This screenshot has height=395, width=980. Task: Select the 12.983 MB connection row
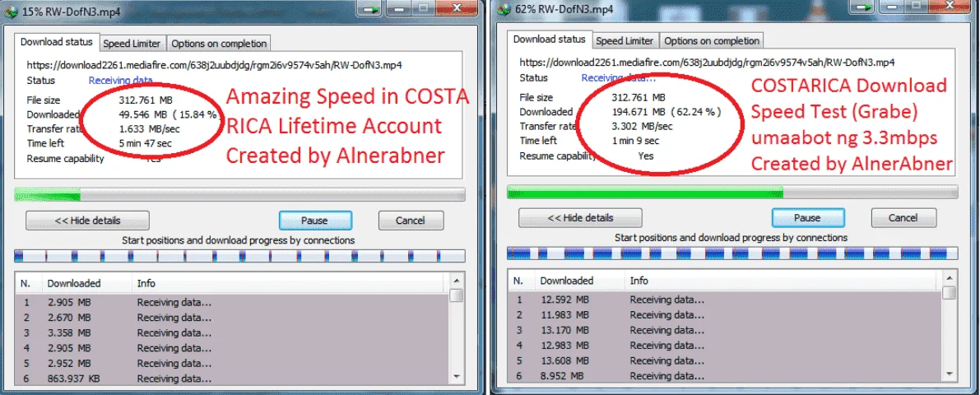tap(725, 345)
